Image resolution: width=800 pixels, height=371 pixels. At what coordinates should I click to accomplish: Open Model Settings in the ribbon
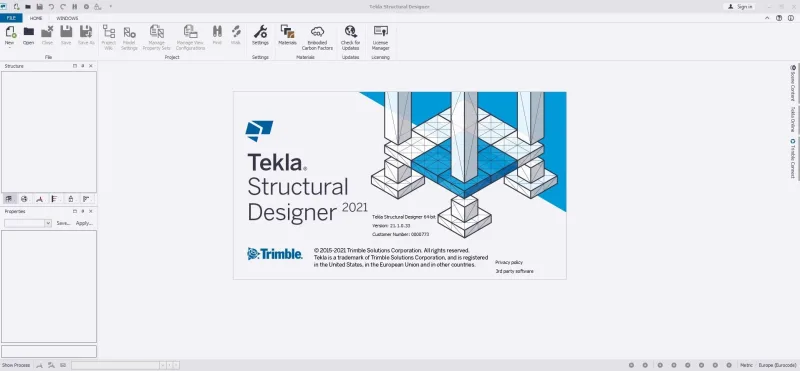click(x=130, y=38)
